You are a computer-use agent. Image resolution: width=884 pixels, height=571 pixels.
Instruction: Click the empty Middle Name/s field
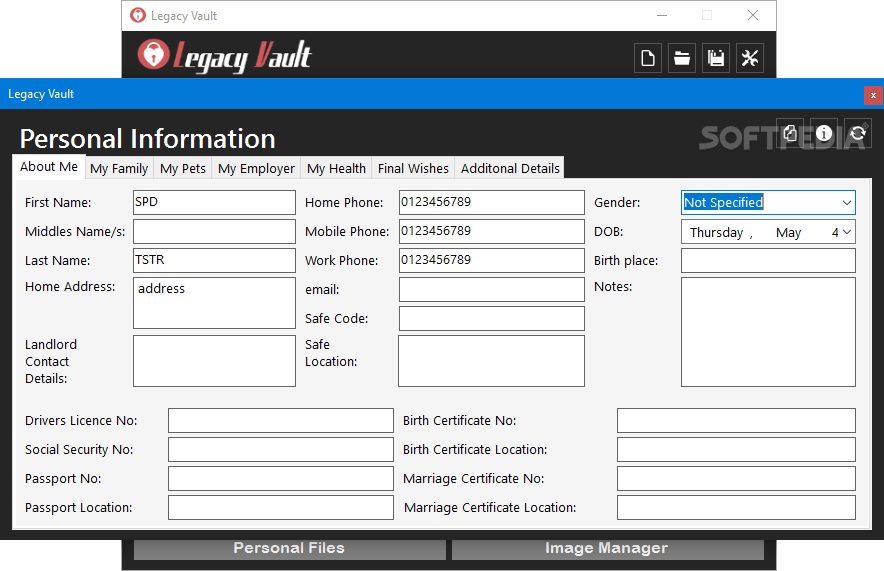(x=214, y=232)
